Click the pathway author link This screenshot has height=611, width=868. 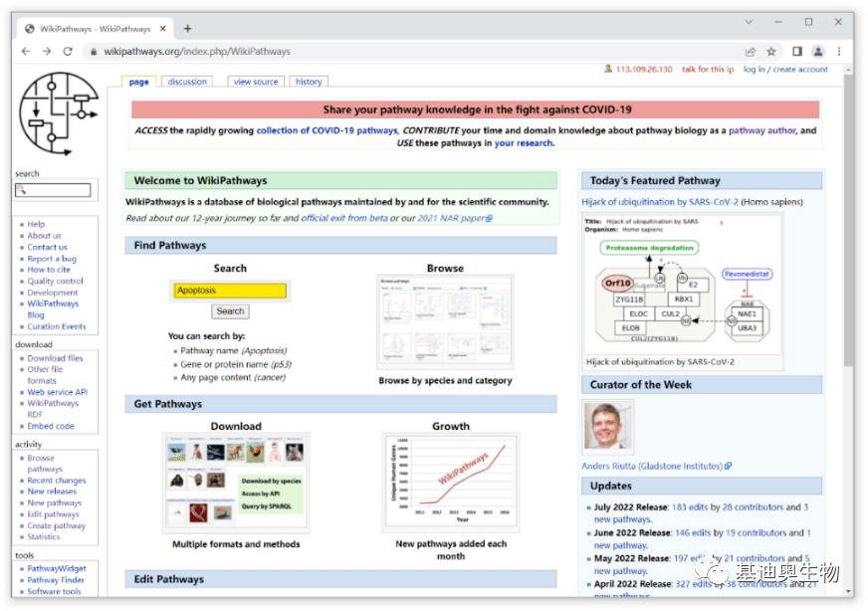[761, 130]
